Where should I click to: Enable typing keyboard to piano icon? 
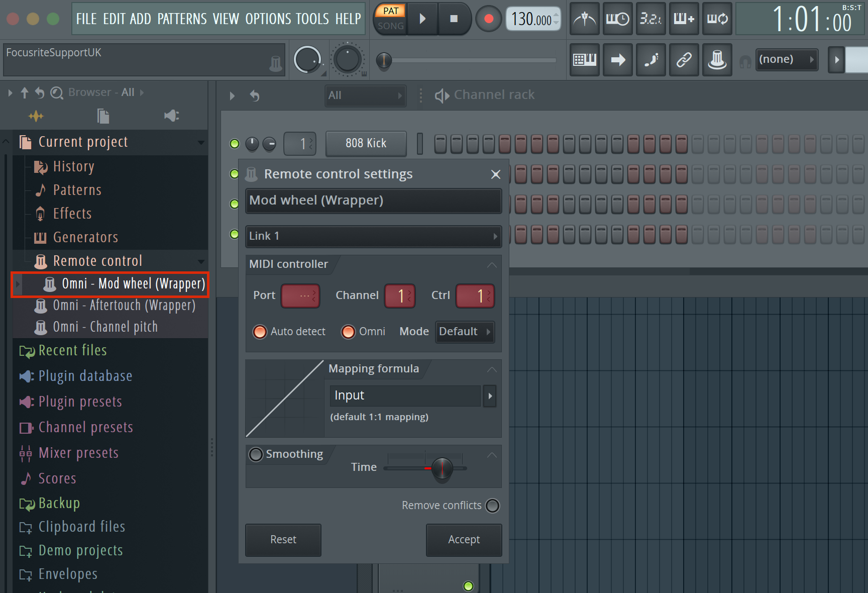coord(585,60)
